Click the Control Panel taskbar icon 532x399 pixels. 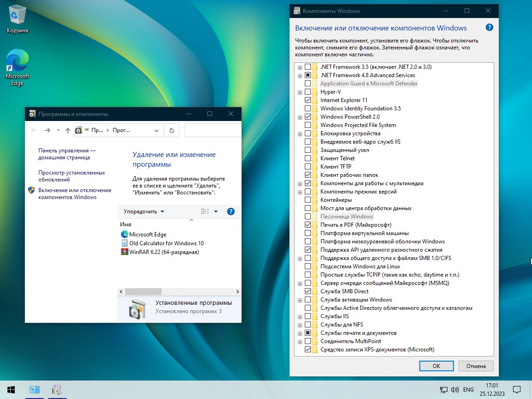(34, 389)
